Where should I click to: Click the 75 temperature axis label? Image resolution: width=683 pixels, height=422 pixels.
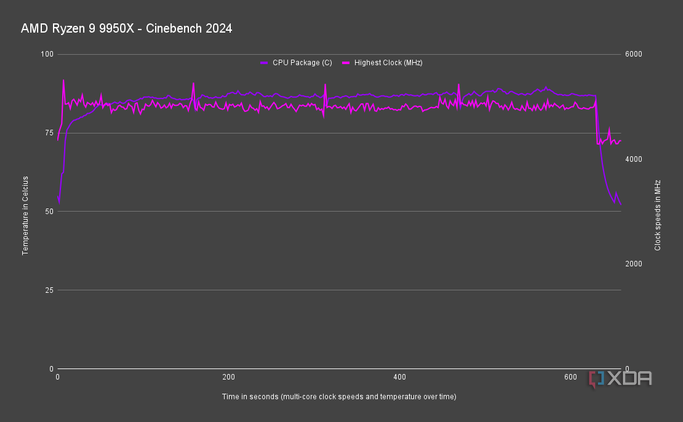(x=49, y=133)
